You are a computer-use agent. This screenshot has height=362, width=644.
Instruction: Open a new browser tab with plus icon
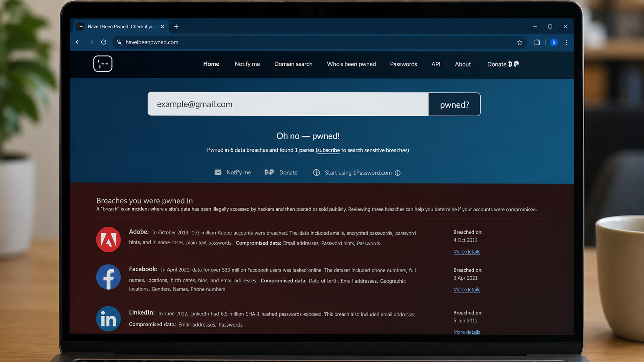point(176,27)
